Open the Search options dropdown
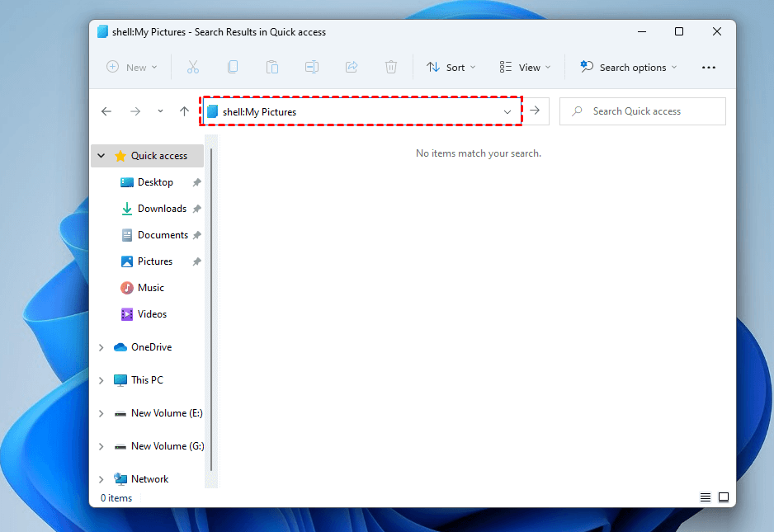This screenshot has height=532, width=774. pos(629,67)
